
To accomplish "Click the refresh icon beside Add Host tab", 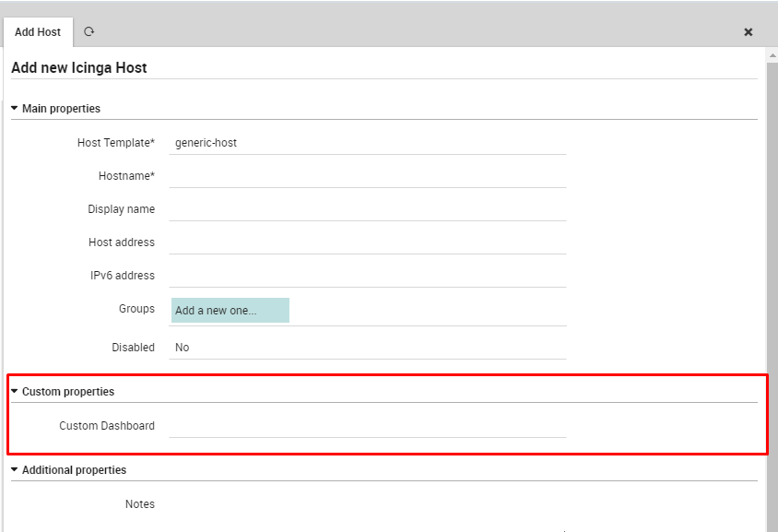I will coord(89,31).
